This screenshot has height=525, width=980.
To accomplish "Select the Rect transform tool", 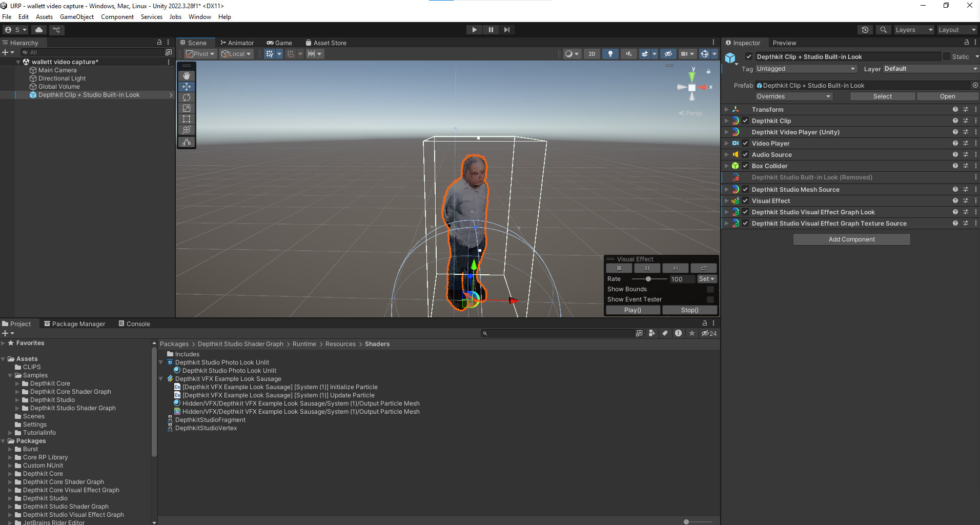I will [187, 119].
